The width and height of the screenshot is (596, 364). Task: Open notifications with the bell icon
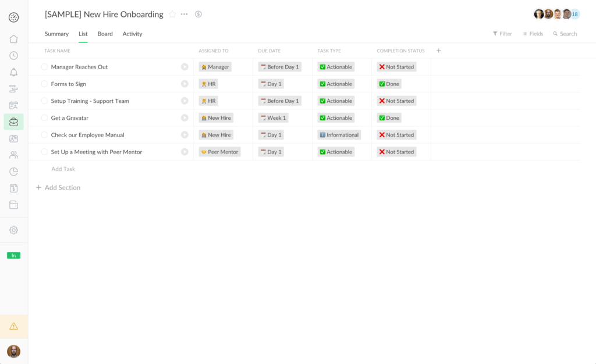[13, 72]
